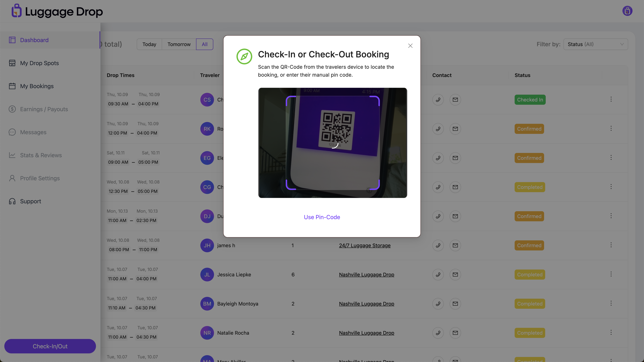This screenshot has height=362, width=644.
Task: Click email icon for Bayleigh Montoya
Action: point(455,304)
